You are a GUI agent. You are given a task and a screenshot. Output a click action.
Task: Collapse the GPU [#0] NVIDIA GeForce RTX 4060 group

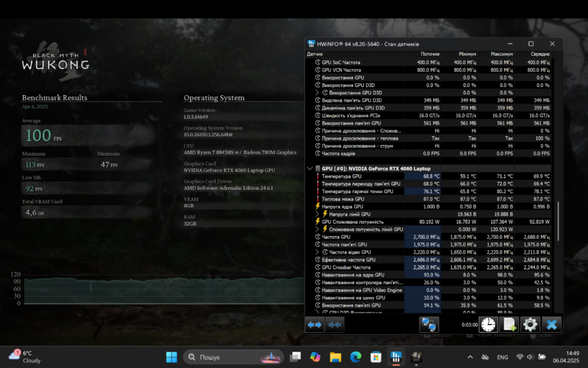310,168
